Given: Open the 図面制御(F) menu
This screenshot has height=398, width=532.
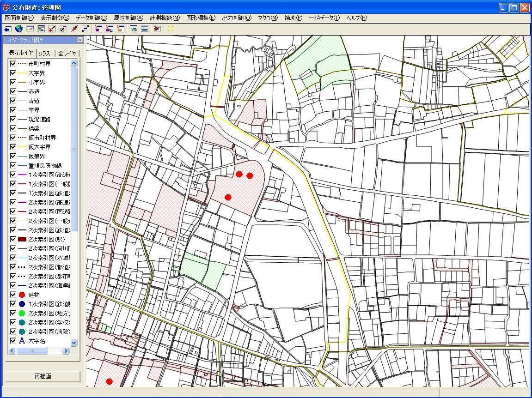Looking at the screenshot, I should pyautogui.click(x=19, y=18).
